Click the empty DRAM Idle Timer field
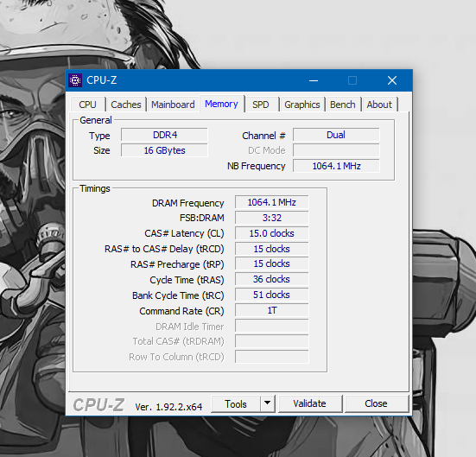The image size is (476, 457). pyautogui.click(x=272, y=326)
